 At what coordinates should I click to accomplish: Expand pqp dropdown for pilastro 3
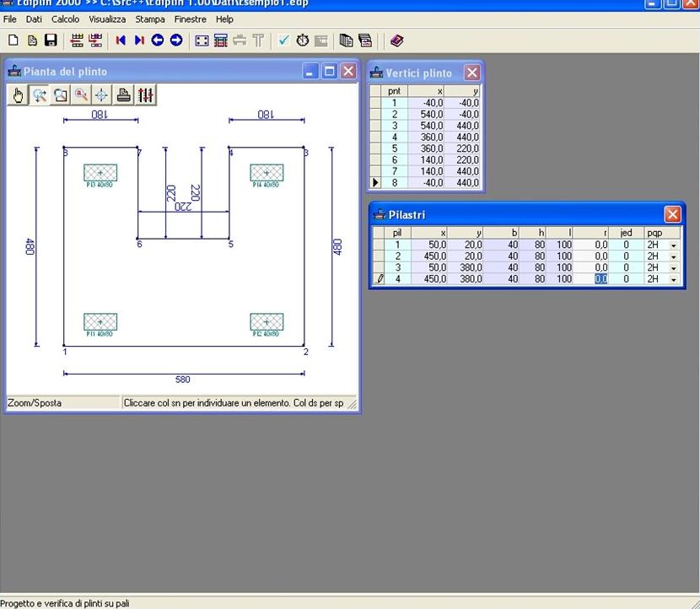coord(673,267)
